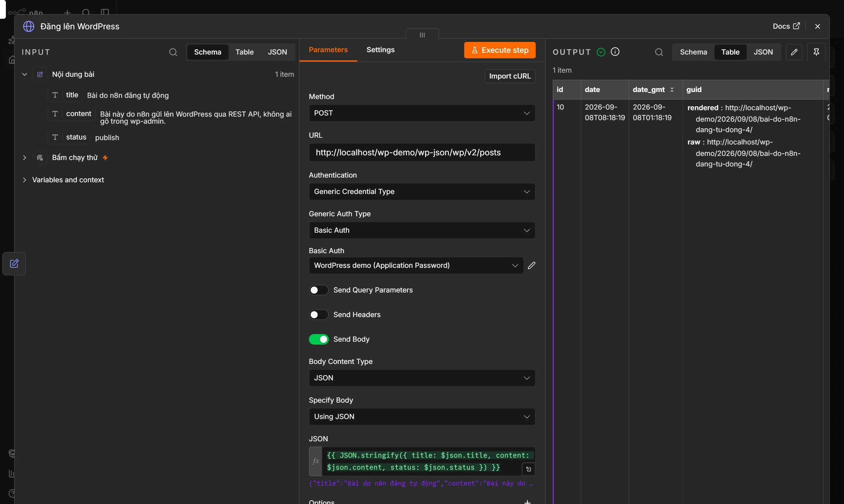Turn off Send Body switch
The image size is (844, 504).
pyautogui.click(x=318, y=339)
